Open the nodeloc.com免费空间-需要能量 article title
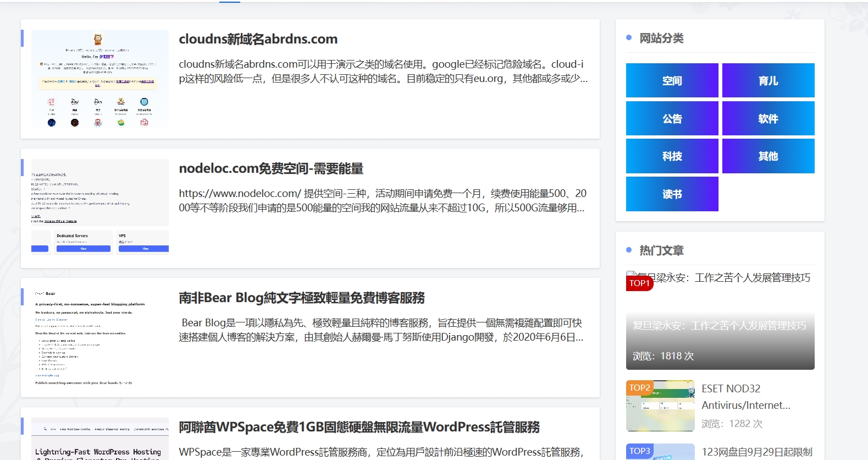Viewport: 868px width, 460px height. click(x=271, y=168)
